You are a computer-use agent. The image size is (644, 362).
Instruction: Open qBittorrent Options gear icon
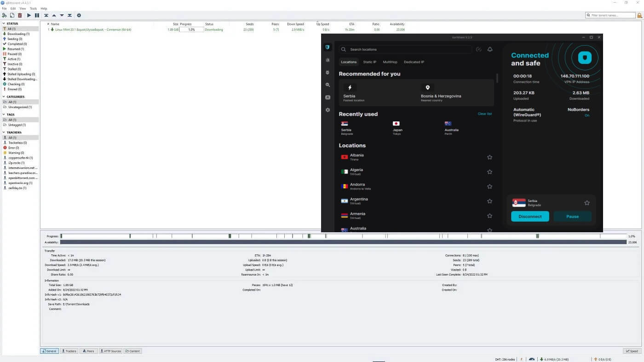pyautogui.click(x=79, y=15)
